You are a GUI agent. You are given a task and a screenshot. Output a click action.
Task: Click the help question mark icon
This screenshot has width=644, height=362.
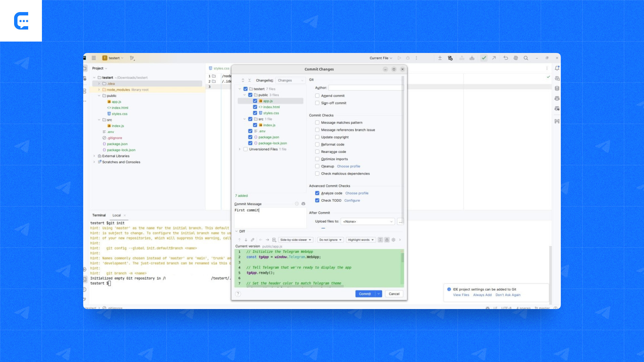pos(238,294)
